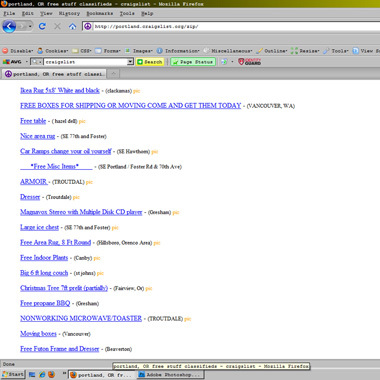The image size is (380, 380).
Task: Open the Forms dropdown menu
Action: click(108, 51)
